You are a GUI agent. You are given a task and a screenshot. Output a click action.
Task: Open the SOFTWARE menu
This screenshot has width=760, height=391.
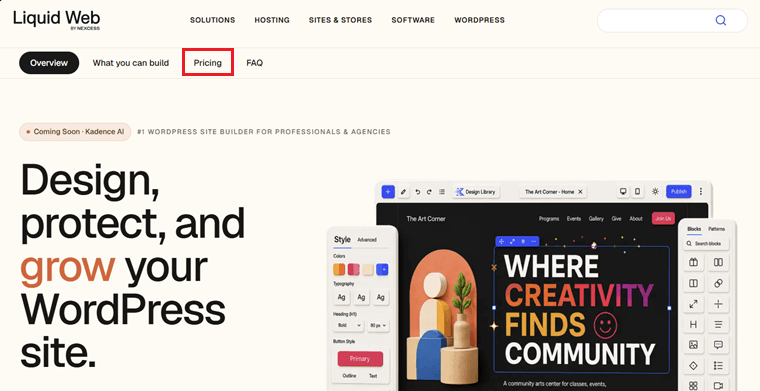[x=413, y=20]
